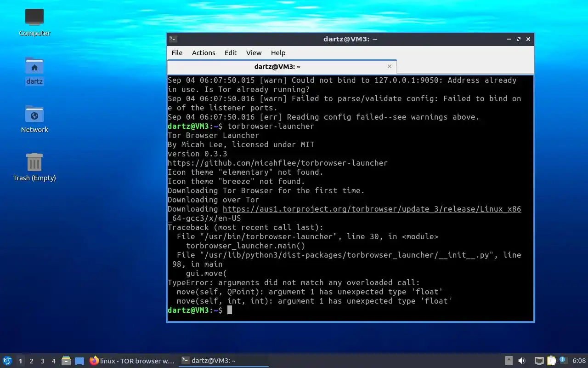This screenshot has width=588, height=368.
Task: Open the Edit menu in terminal
Action: pyautogui.click(x=231, y=53)
